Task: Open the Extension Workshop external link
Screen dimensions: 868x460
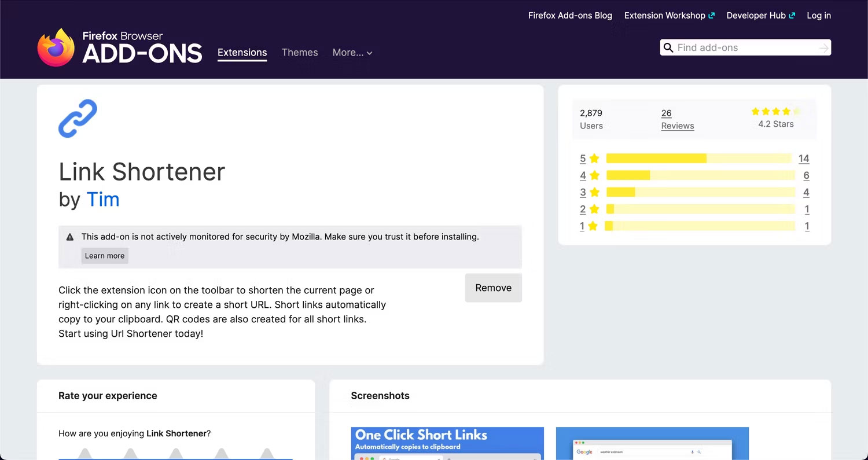Action: click(x=670, y=16)
